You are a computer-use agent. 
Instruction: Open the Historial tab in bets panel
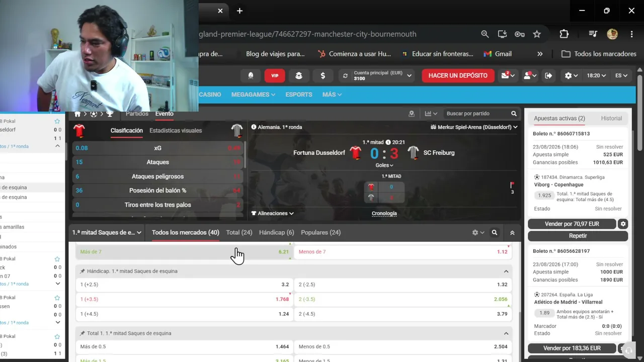[611, 118]
